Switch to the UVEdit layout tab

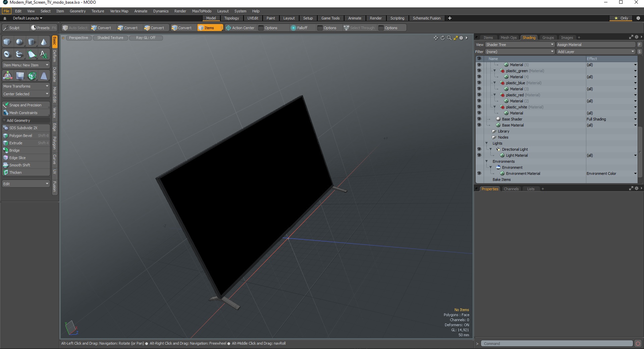pos(253,18)
